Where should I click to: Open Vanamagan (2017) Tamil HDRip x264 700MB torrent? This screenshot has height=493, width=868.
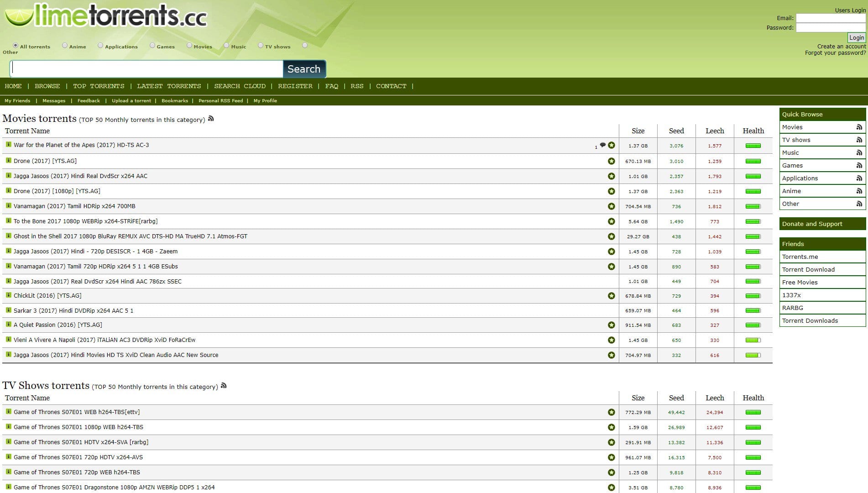click(x=74, y=206)
